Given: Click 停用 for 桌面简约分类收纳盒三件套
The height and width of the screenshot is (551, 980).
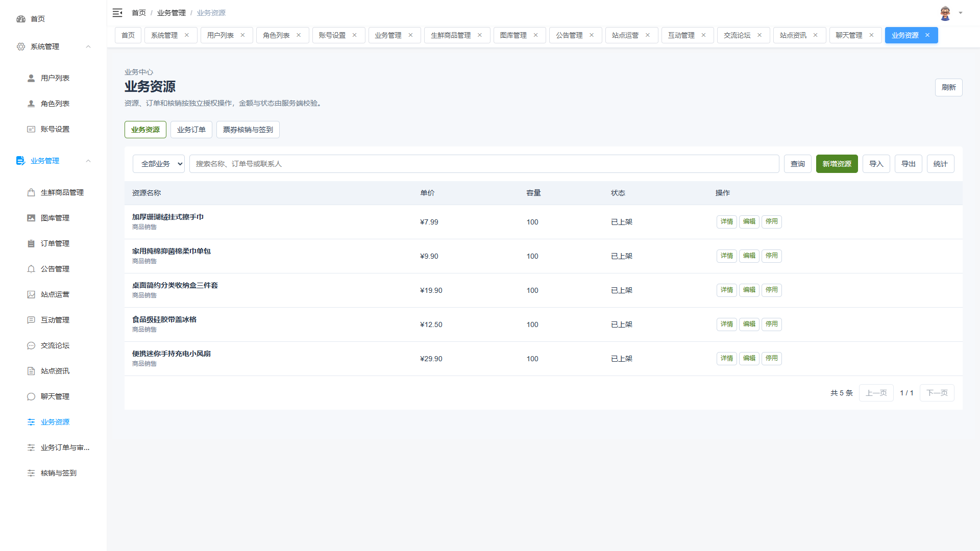Looking at the screenshot, I should [772, 290].
